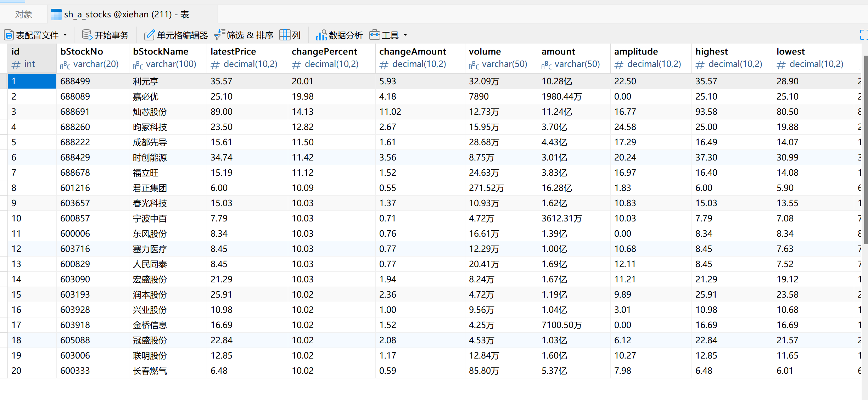Select the selected id cell 1
Viewport: 868px width, 400px height.
[x=32, y=81]
